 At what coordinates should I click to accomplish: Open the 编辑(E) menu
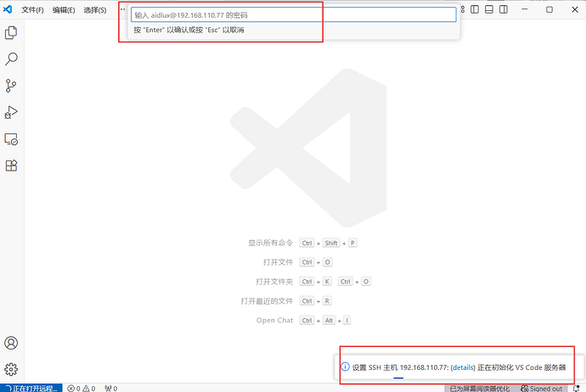click(64, 9)
